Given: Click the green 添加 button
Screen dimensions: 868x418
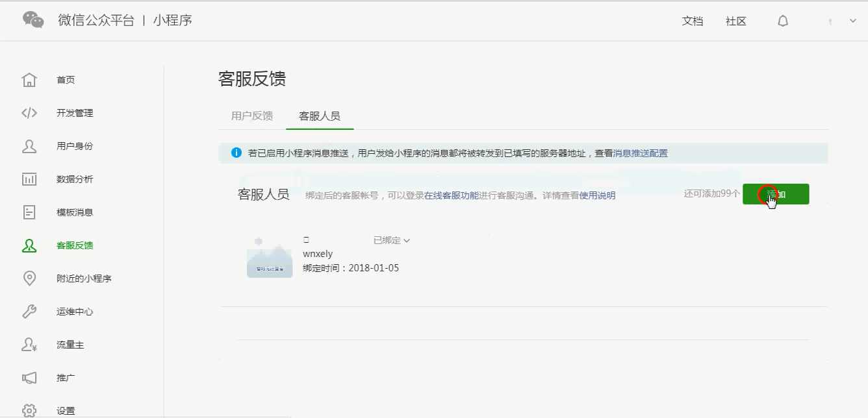Looking at the screenshot, I should click(776, 194).
